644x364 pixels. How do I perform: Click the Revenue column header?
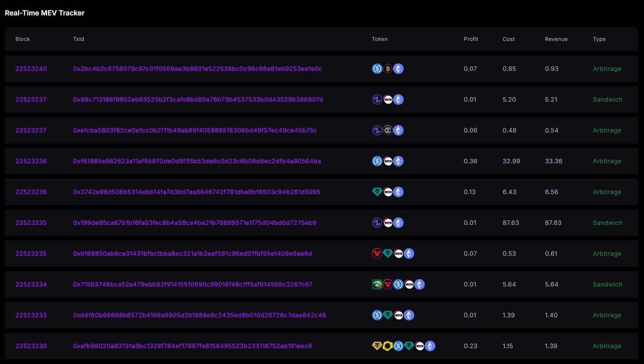[x=556, y=39]
